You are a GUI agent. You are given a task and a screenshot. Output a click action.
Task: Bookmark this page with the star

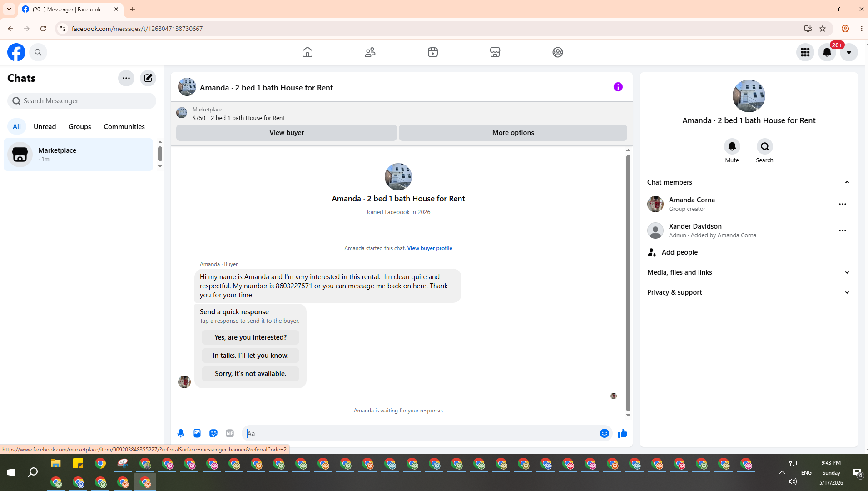coord(823,29)
